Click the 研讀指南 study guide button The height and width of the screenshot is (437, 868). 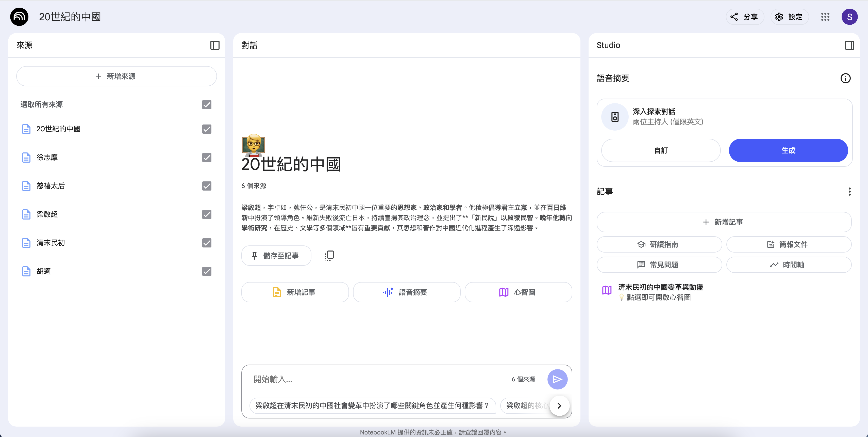click(659, 244)
